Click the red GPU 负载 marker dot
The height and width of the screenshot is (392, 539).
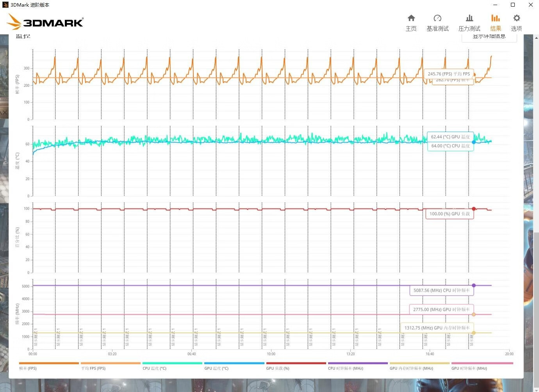point(474,208)
